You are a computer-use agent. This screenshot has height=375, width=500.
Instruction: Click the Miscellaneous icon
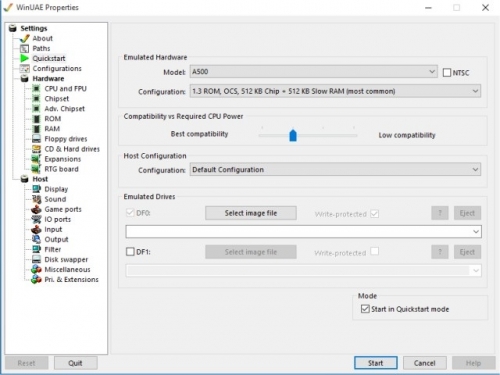click(36, 269)
